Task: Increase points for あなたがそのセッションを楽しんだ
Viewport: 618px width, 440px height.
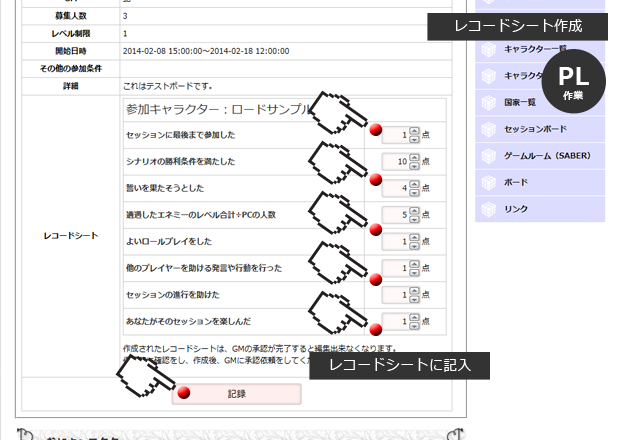Action: (414, 317)
